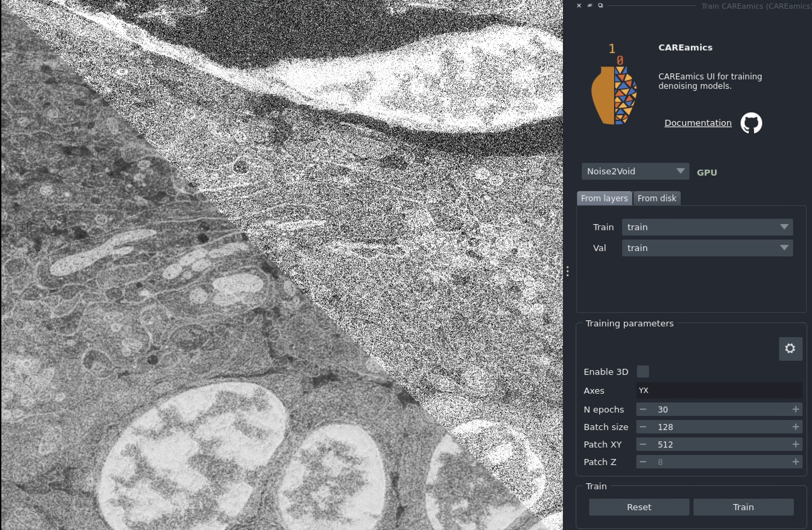The width and height of the screenshot is (812, 530).
Task: Hide the dock widget with eye icon
Action: [589, 5]
